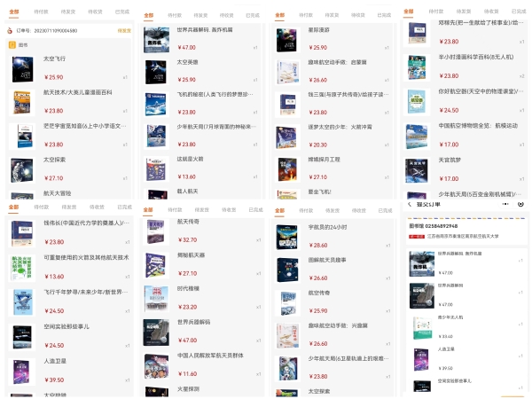Viewport: 532px width, 399px height.
Task: Switch to 已完成 tab above the order number
Action: click(121, 12)
